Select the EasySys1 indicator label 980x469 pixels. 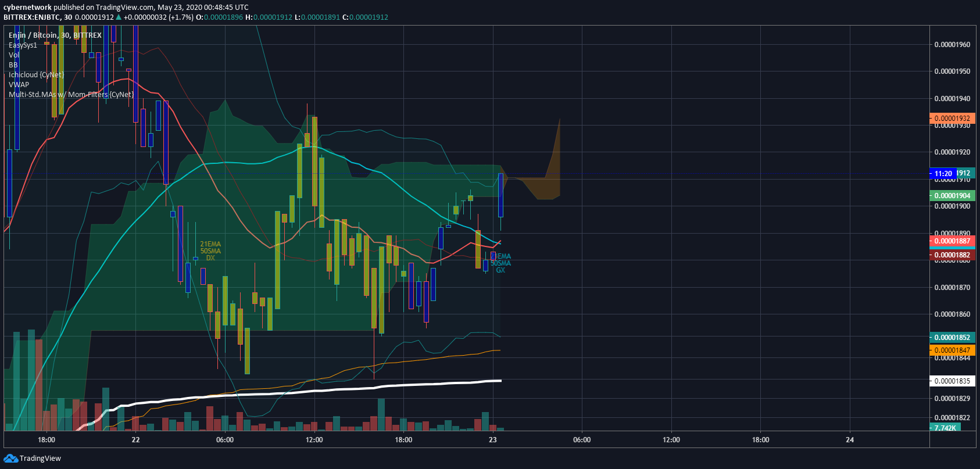click(x=23, y=45)
